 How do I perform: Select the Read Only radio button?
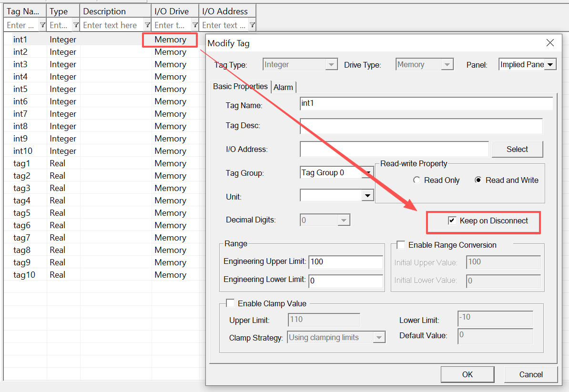coord(417,180)
